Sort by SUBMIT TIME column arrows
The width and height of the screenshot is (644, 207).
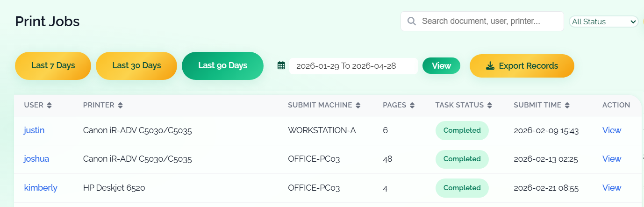coord(567,106)
